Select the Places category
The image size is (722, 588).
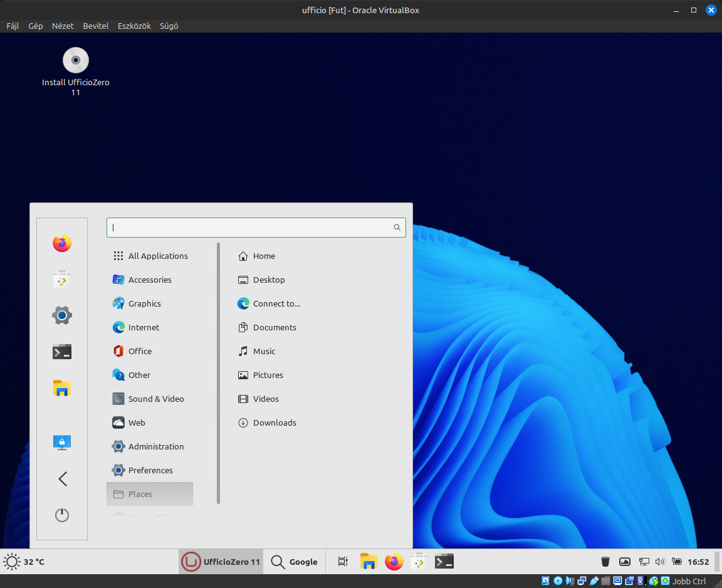[150, 494]
